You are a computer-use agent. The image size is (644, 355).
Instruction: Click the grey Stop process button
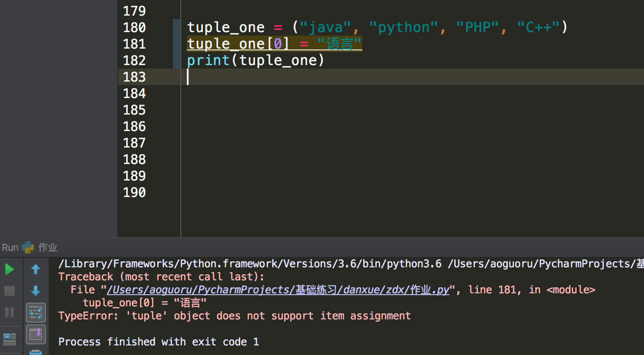tap(10, 291)
